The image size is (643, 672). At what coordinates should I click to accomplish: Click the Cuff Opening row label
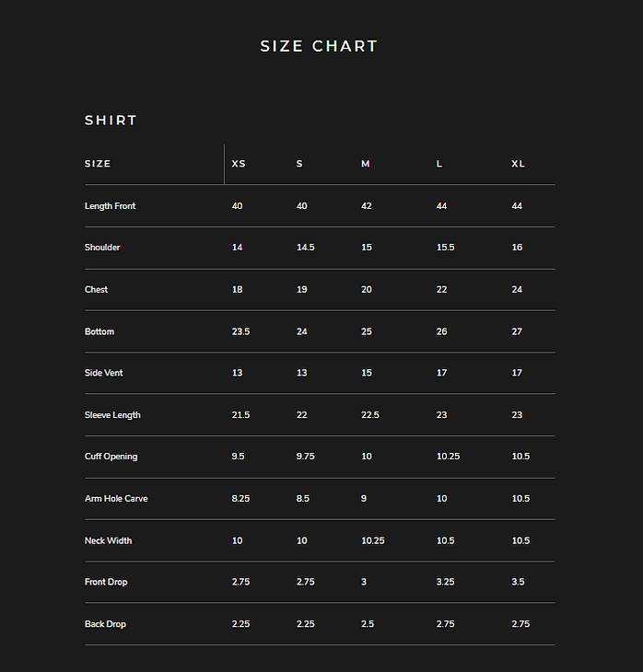coord(111,457)
